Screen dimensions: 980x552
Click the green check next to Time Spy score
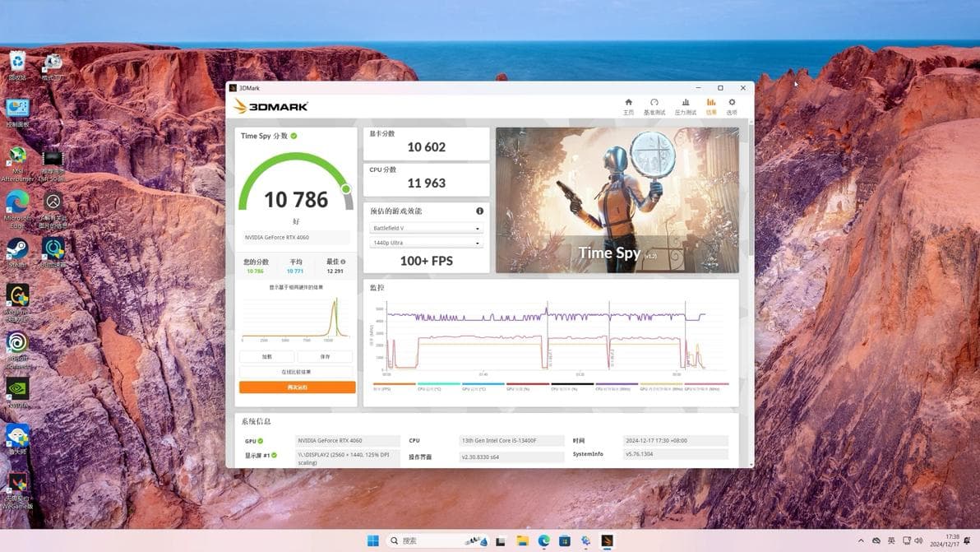(294, 136)
